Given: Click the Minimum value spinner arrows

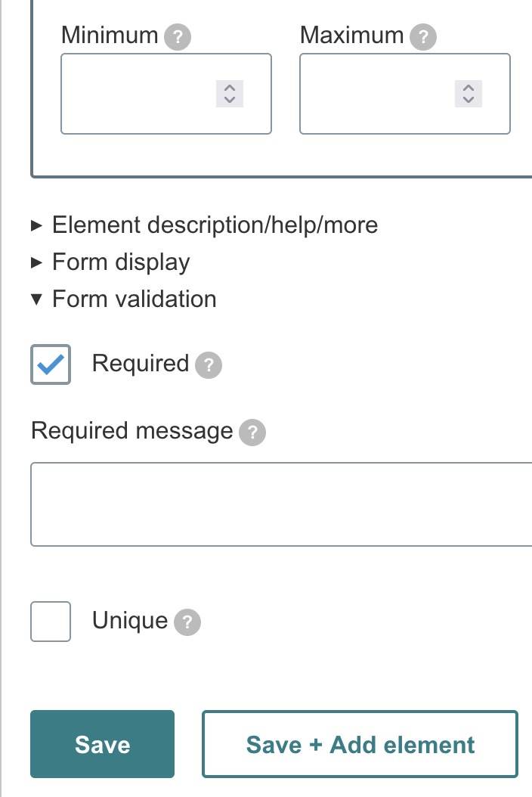Looking at the screenshot, I should pos(230,94).
